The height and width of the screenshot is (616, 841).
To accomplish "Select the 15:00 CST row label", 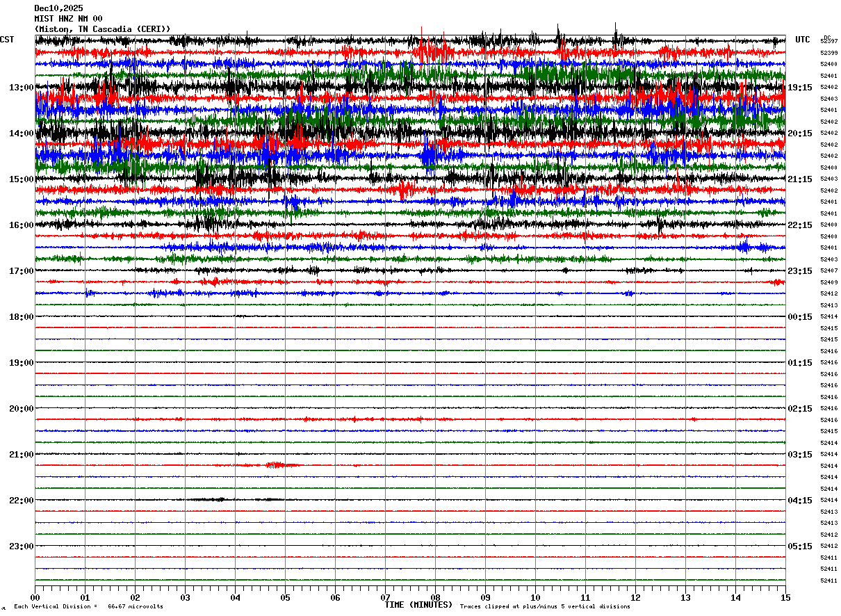I will click(x=22, y=179).
